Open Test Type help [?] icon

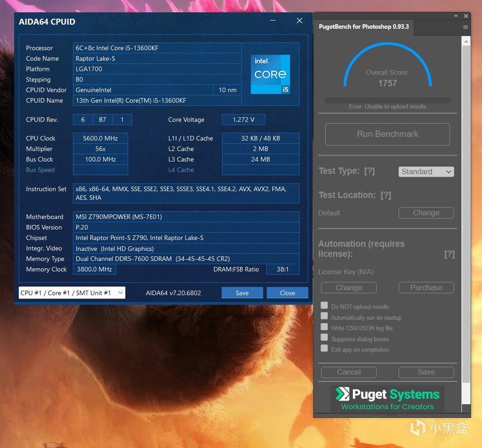pos(369,171)
